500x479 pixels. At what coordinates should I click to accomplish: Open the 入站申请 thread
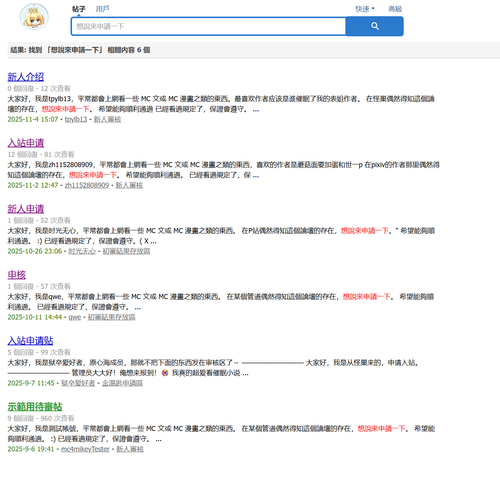click(26, 143)
